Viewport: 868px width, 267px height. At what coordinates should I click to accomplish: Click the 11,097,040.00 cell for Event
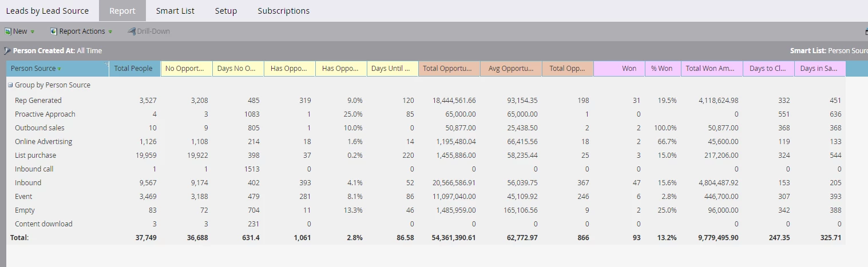[454, 197]
